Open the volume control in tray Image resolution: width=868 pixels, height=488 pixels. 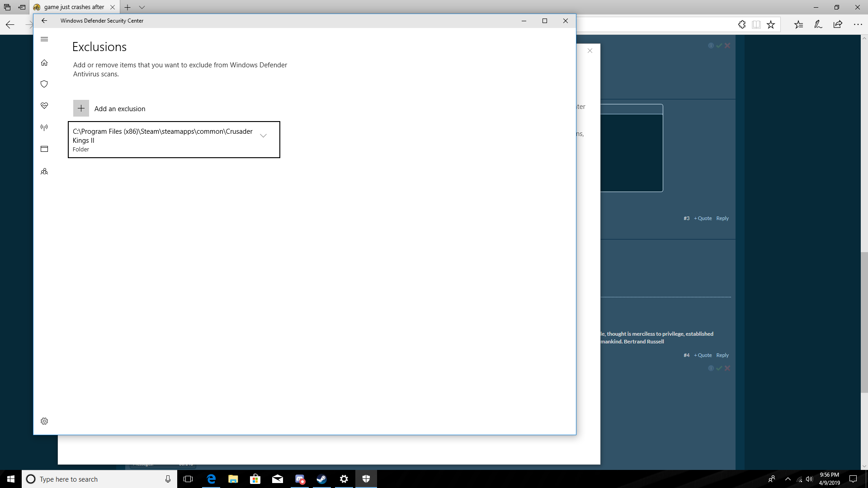[x=809, y=479]
